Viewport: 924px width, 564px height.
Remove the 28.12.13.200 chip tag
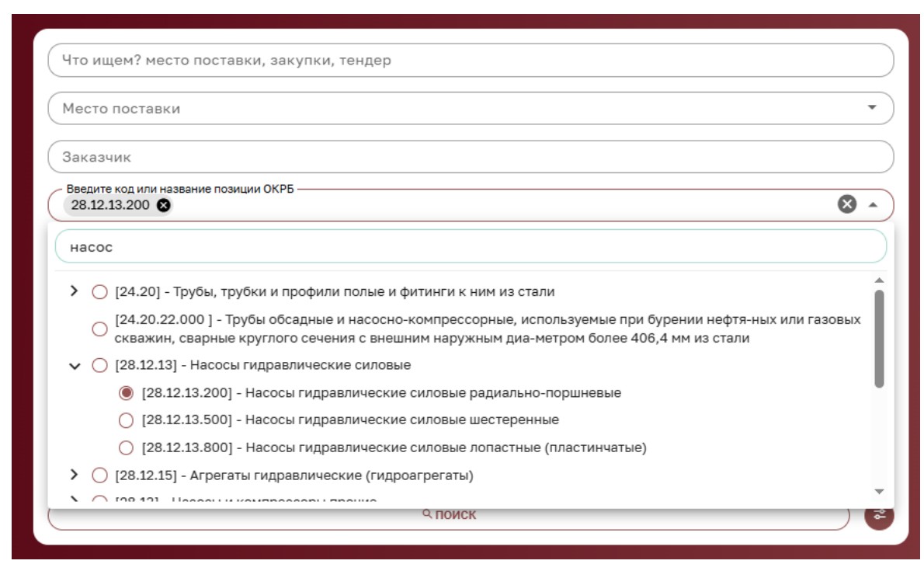point(163,205)
